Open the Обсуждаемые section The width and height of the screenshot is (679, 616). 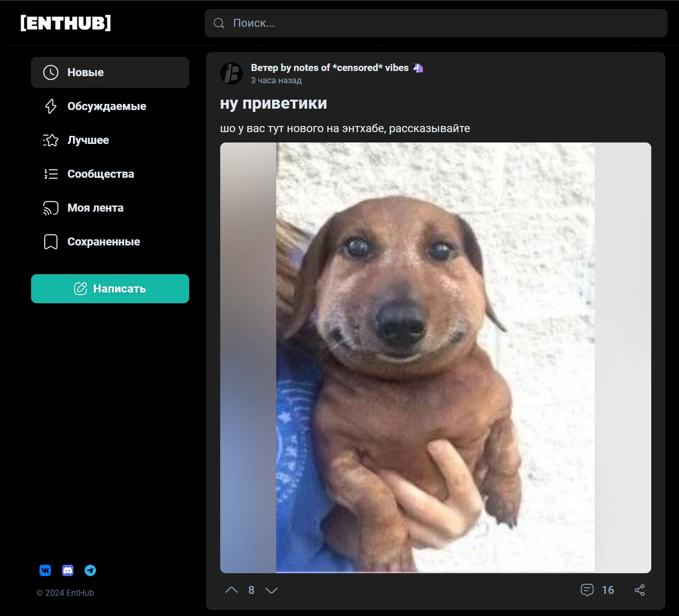[110, 106]
